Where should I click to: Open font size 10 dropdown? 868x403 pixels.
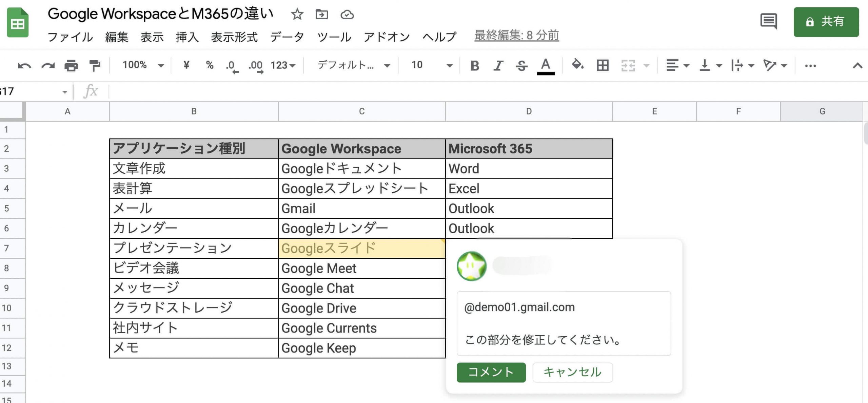tap(432, 65)
